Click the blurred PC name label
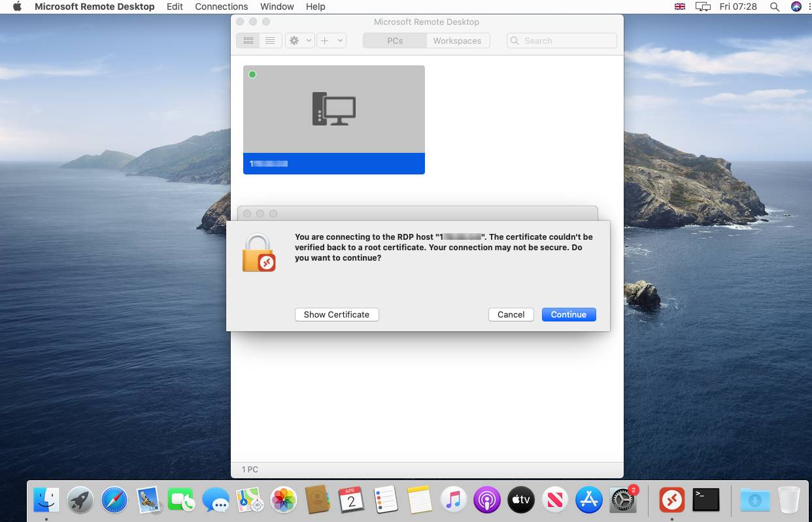 pos(269,163)
